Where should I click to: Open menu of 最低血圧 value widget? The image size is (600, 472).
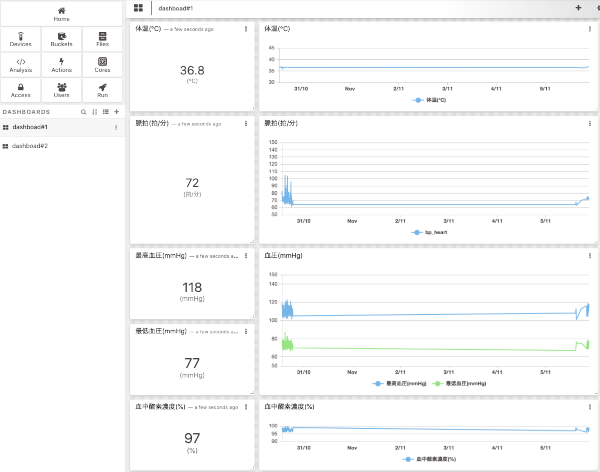tap(246, 331)
